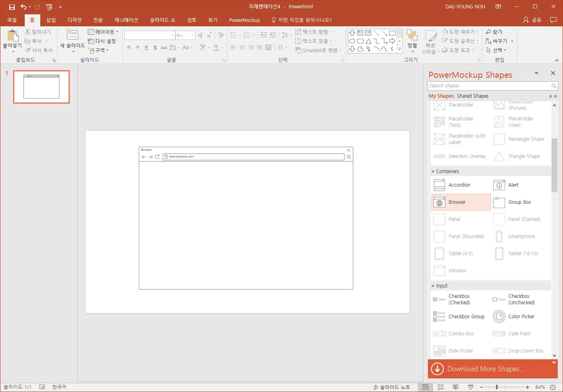Open reading view from status bar
Image resolution: width=563 pixels, height=392 pixels.
(455, 387)
